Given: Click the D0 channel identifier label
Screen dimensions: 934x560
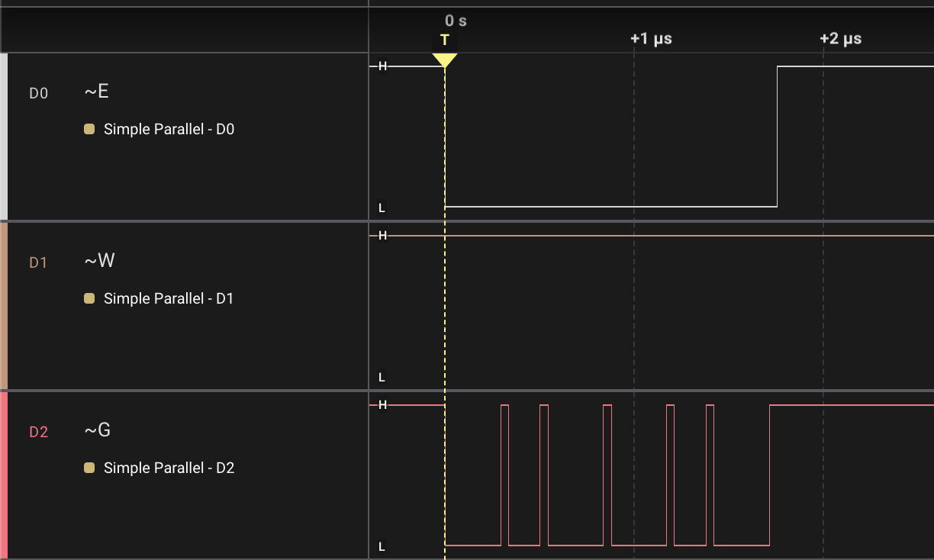Looking at the screenshot, I should [38, 93].
